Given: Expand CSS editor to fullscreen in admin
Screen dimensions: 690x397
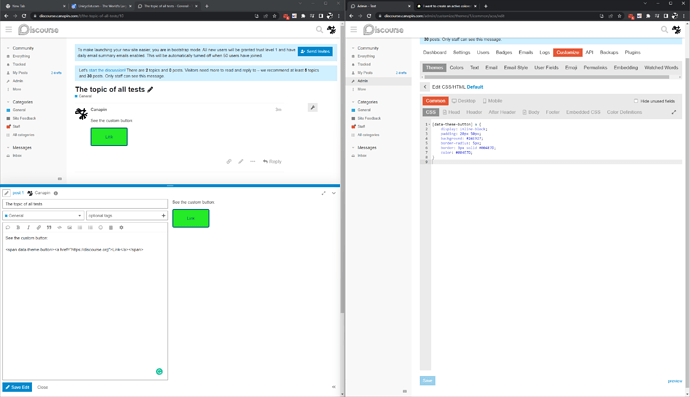Looking at the screenshot, I should [x=674, y=112].
